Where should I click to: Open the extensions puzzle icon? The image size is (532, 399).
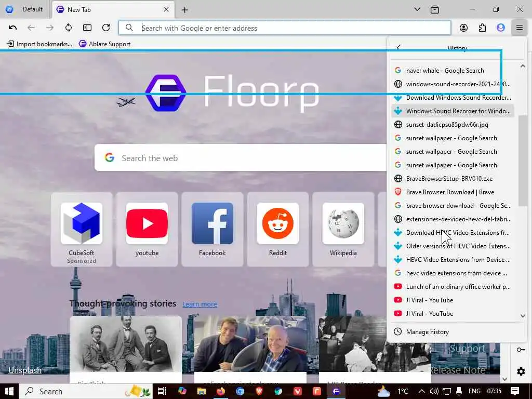coord(482,28)
